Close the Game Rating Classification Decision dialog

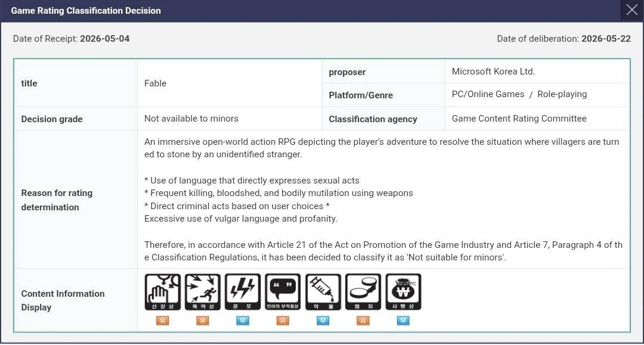631,10
